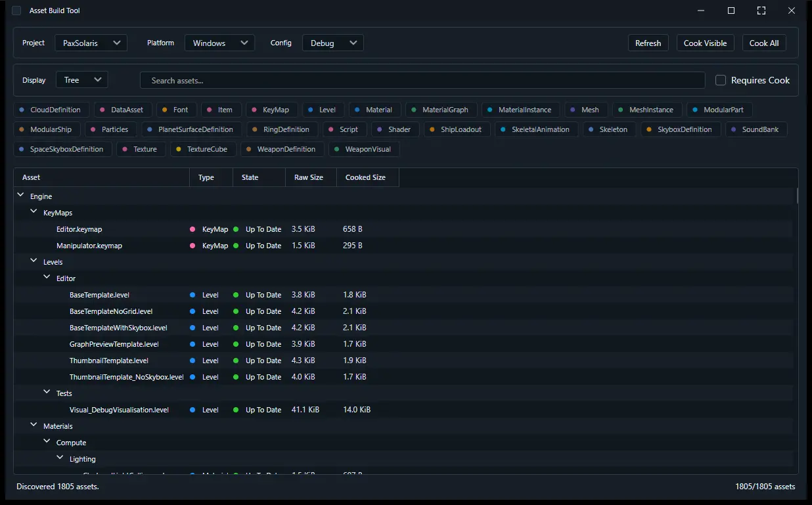Toggle the Material filter chip
This screenshot has width=812, height=505.
pyautogui.click(x=374, y=110)
